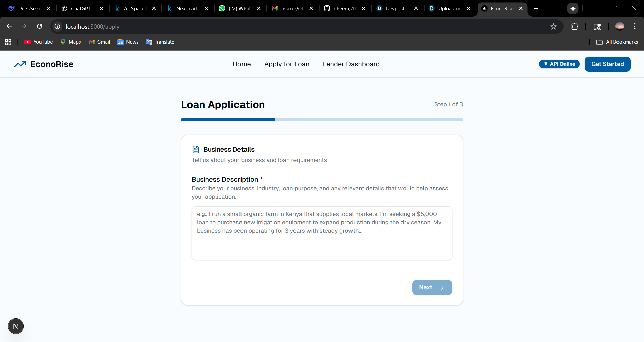Close the Near earth tab
The height and width of the screenshot is (342, 644).
[x=206, y=8]
